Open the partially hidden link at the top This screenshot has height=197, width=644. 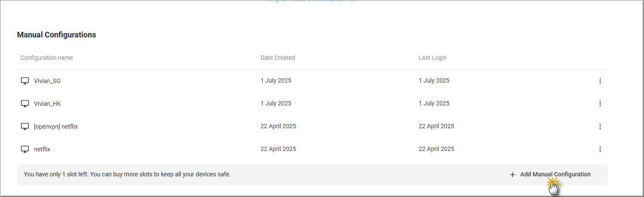click(312, 1)
